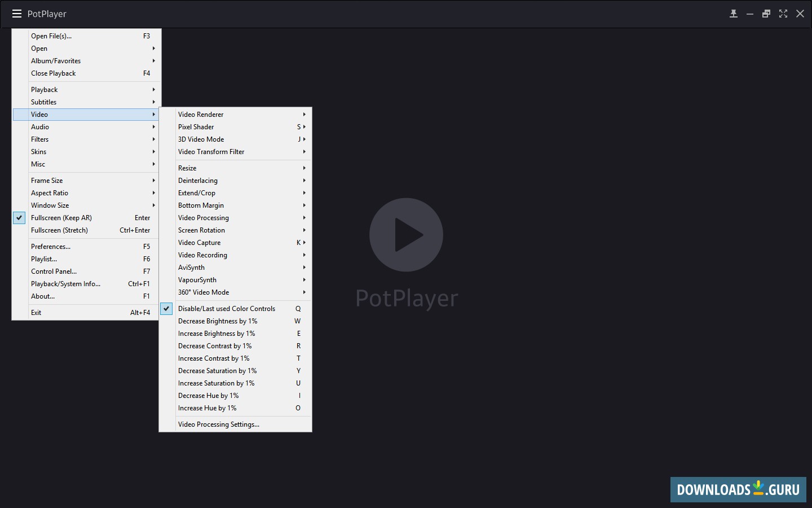Open the 360° Video Mode submenu

click(x=236, y=292)
